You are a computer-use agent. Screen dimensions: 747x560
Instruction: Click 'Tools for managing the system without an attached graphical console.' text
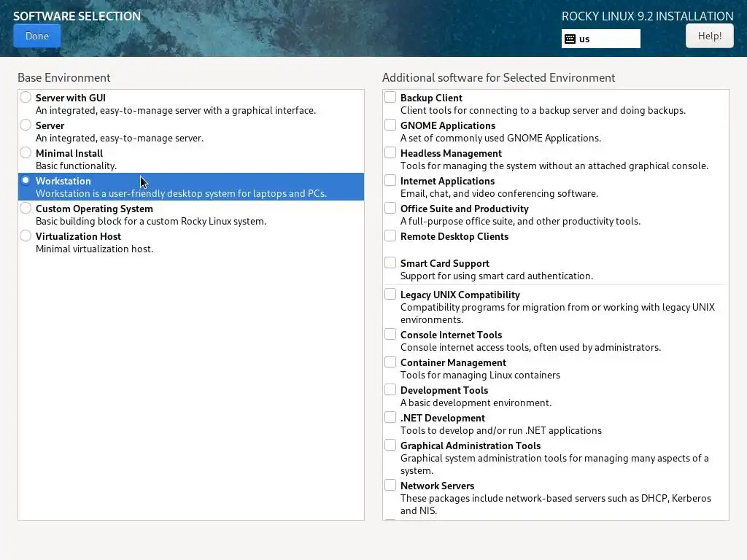(x=554, y=166)
